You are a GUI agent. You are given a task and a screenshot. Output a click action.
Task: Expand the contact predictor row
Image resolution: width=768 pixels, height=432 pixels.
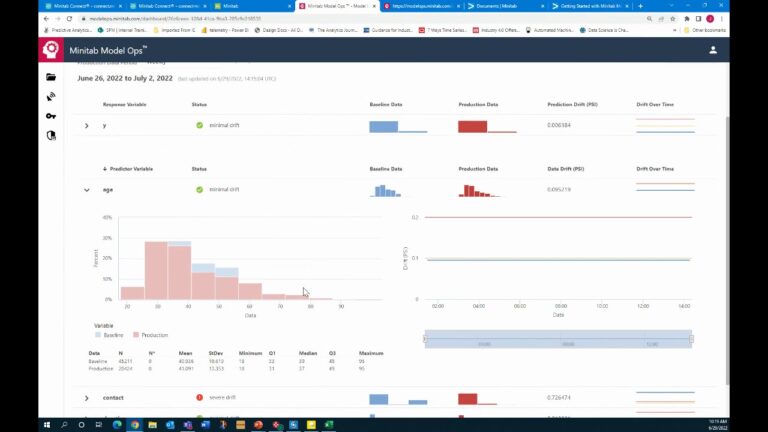(87, 398)
